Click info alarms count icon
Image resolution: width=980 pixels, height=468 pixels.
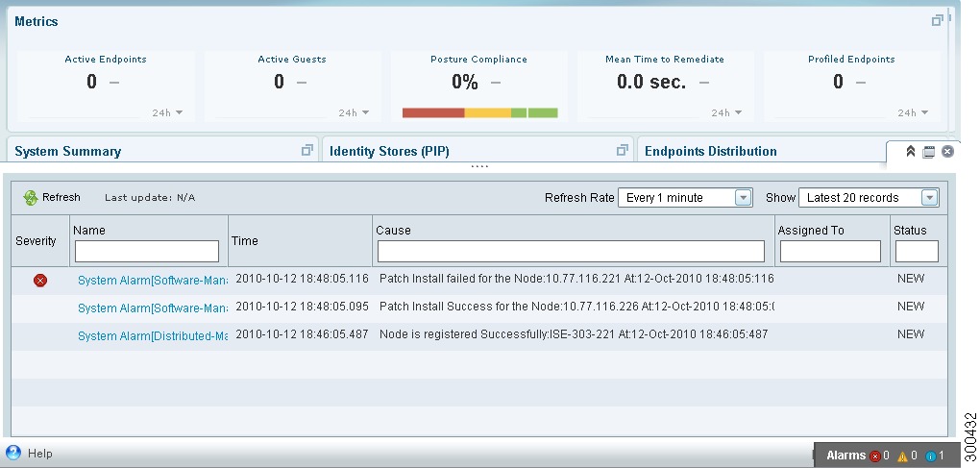pos(931,456)
